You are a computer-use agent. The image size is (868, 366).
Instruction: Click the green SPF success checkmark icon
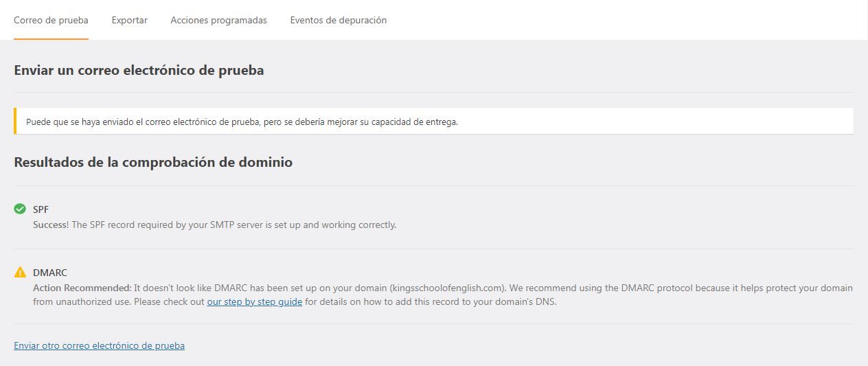pyautogui.click(x=20, y=209)
